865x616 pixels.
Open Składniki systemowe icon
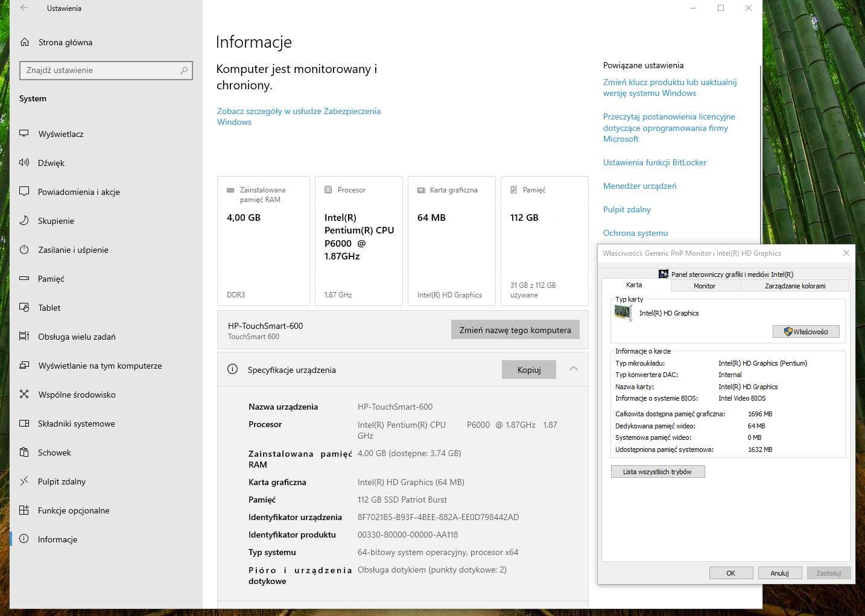click(x=24, y=423)
